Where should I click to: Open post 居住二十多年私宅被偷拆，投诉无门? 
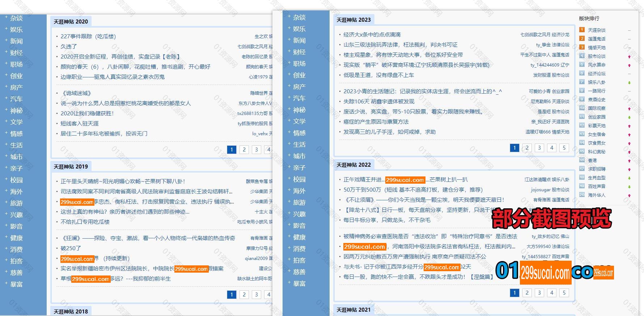coord(104,134)
